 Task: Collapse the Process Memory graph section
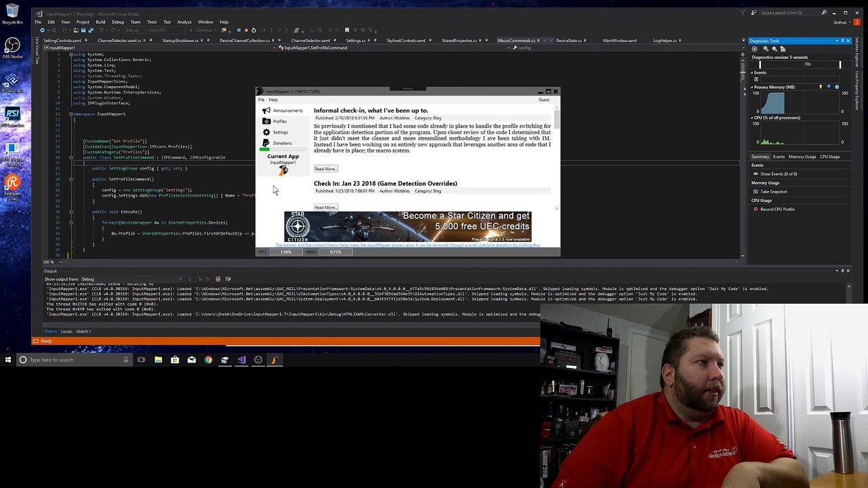[752, 87]
